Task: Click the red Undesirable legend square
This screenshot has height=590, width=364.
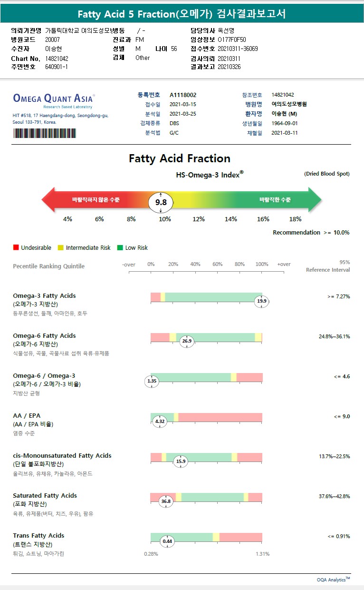Action: pyautogui.click(x=16, y=248)
